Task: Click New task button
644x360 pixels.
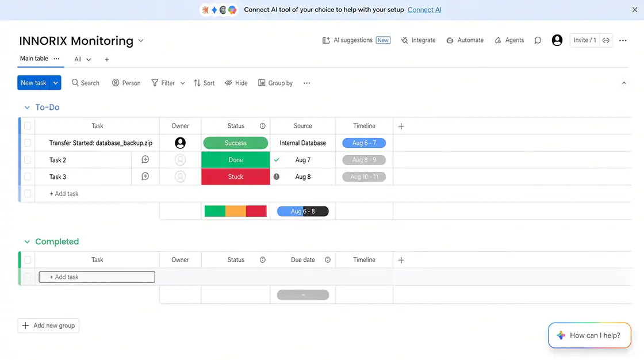Action: point(34,83)
